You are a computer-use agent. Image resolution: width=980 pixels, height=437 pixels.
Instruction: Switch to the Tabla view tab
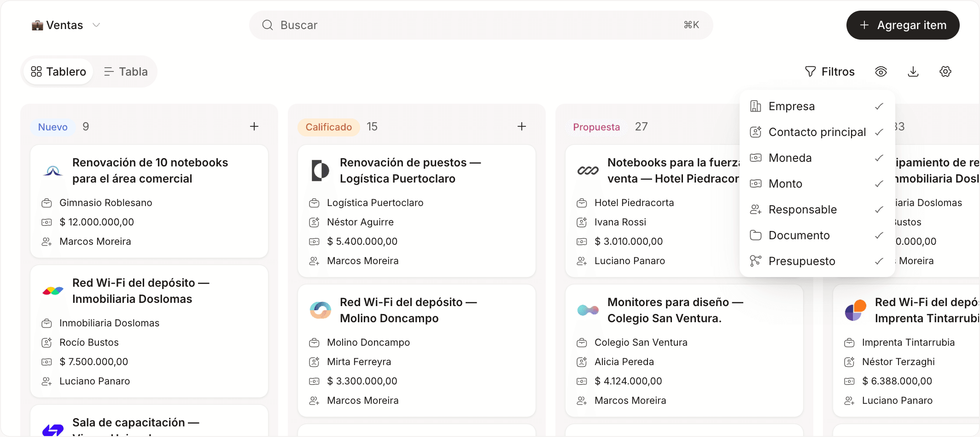point(126,71)
